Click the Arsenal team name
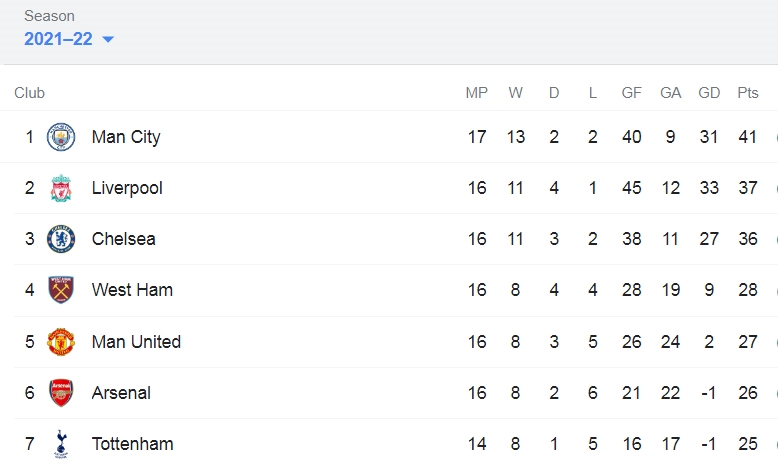Image resolution: width=778 pixels, height=465 pixels. [121, 393]
